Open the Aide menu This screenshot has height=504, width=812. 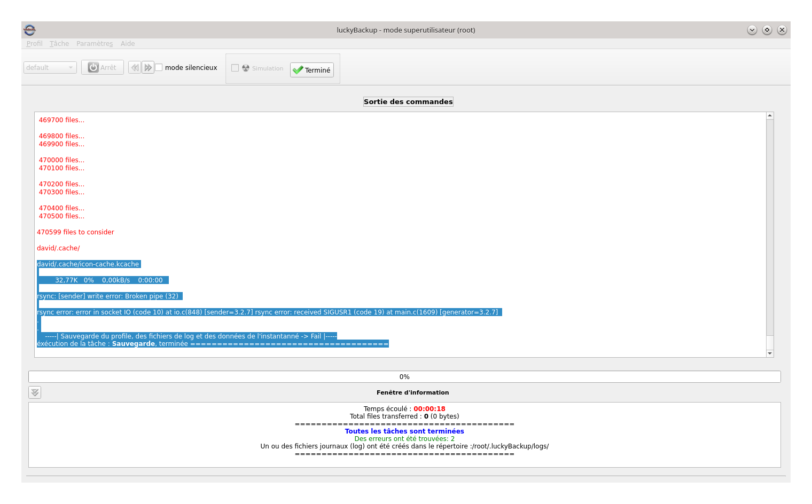[x=128, y=44]
